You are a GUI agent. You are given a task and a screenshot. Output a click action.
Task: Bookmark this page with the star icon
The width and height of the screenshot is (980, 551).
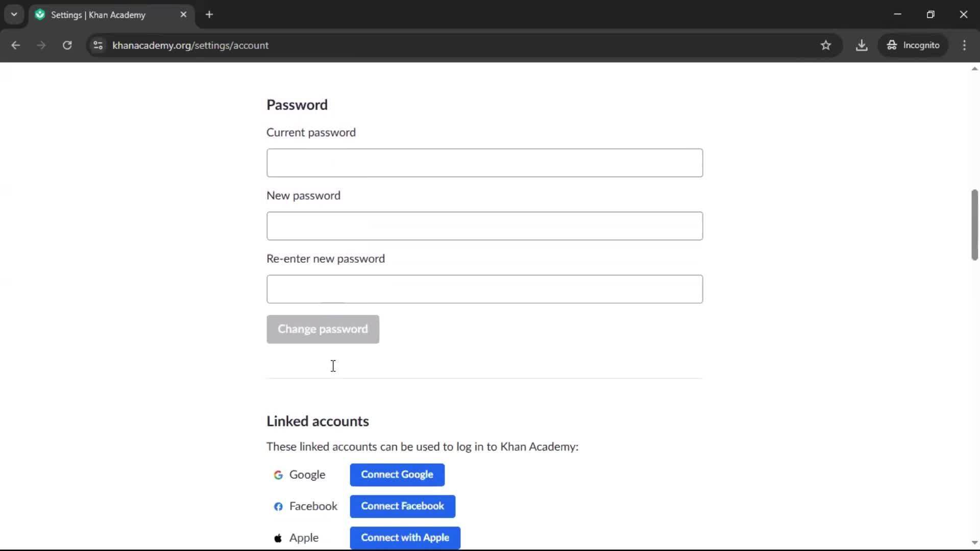pos(826,45)
